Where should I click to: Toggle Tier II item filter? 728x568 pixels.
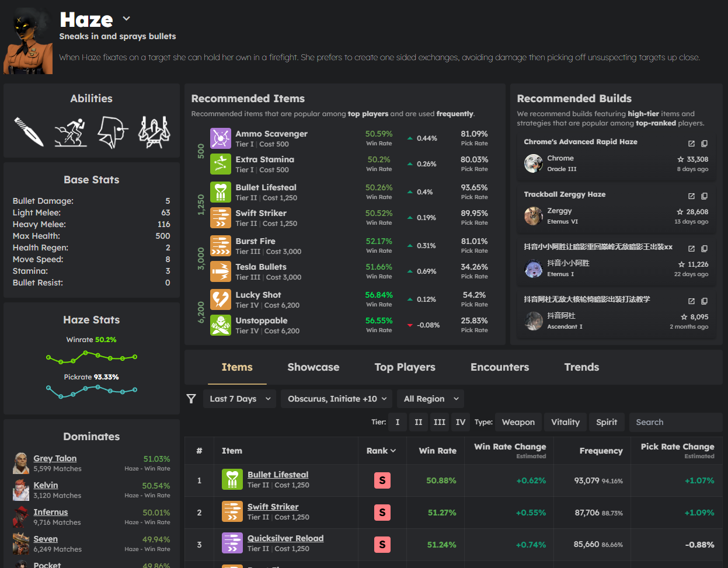[418, 421]
